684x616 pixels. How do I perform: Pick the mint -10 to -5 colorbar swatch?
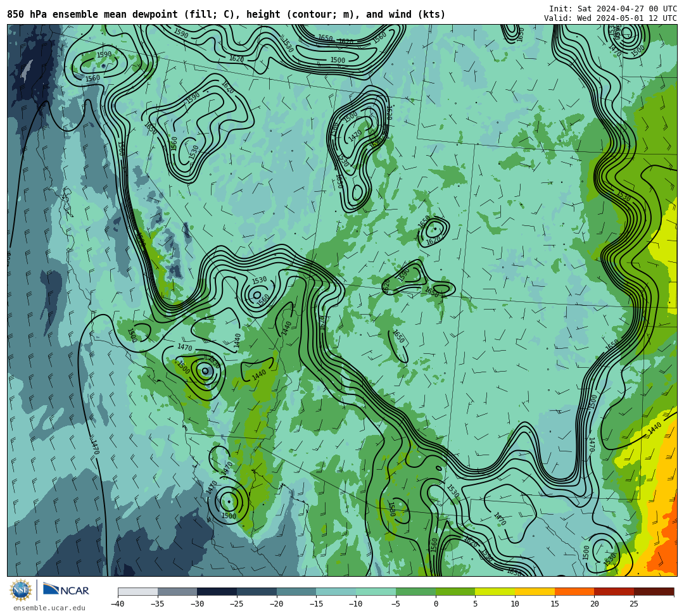(376, 591)
